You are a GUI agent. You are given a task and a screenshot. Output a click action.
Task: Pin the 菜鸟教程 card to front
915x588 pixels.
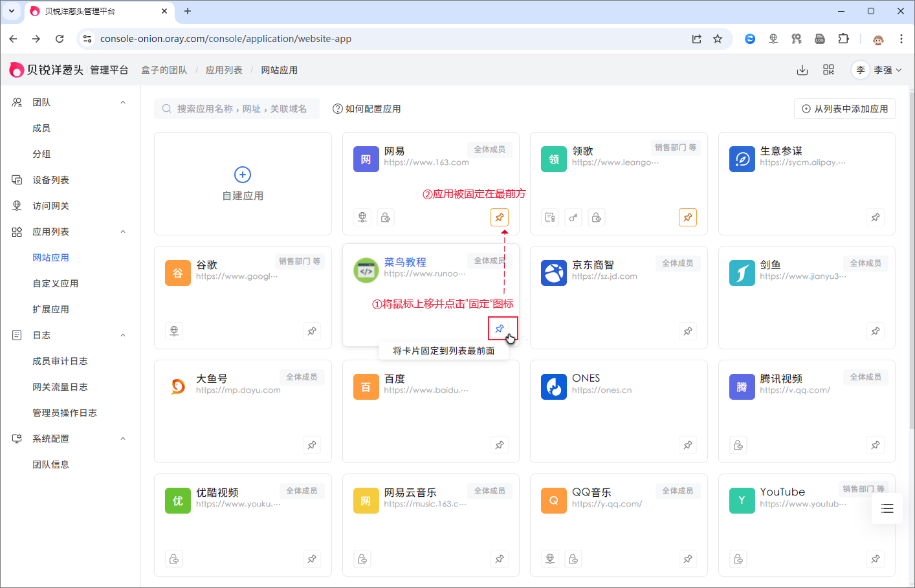(x=500, y=329)
